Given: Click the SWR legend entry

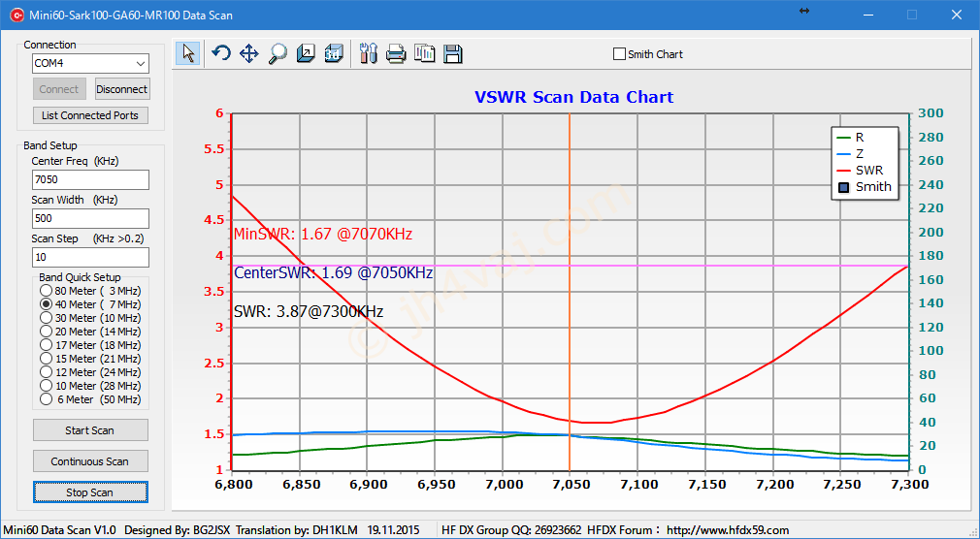Looking at the screenshot, I should tap(860, 170).
